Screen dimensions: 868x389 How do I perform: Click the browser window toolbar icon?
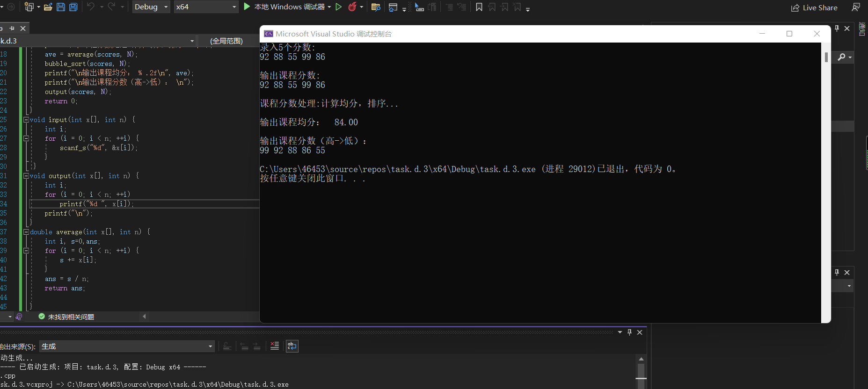pyautogui.click(x=393, y=7)
